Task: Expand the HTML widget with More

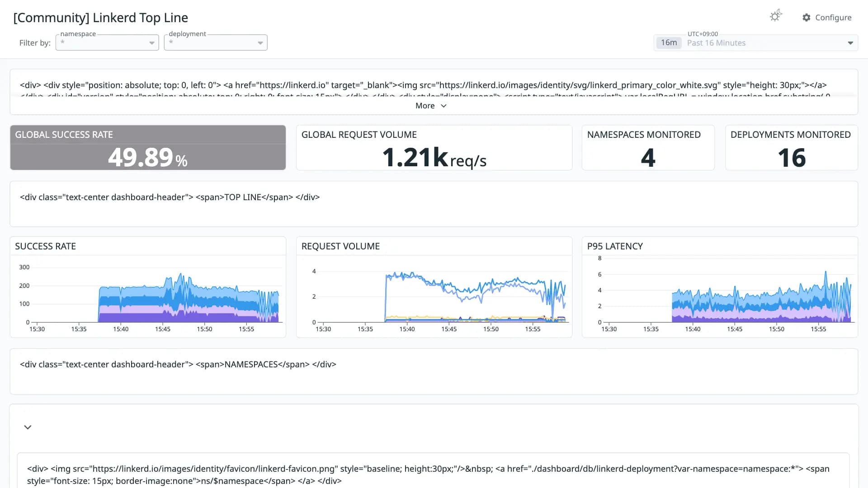Action: [431, 106]
